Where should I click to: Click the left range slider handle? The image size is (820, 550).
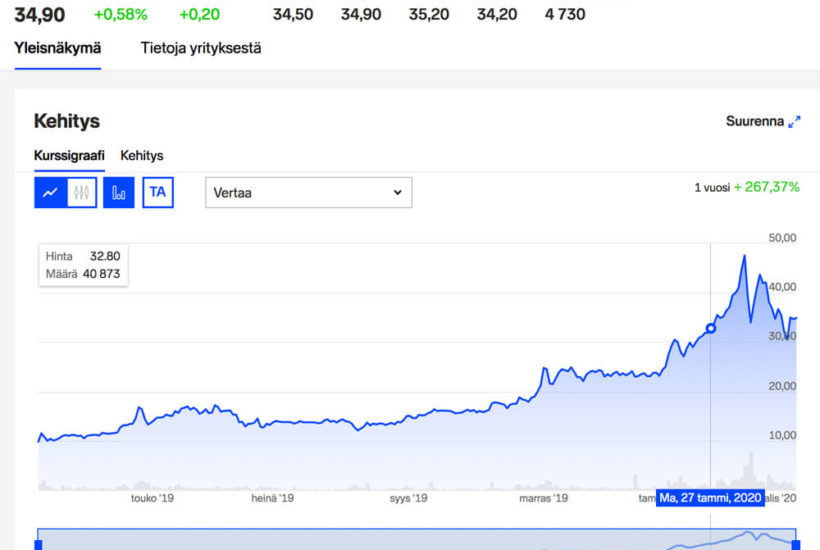tap(38, 545)
